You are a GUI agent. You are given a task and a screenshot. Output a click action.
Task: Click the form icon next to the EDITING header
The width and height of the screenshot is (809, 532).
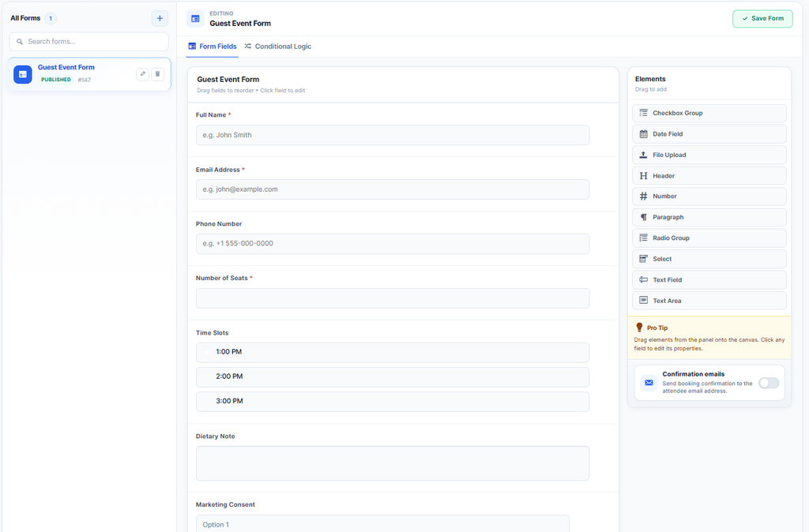point(195,19)
